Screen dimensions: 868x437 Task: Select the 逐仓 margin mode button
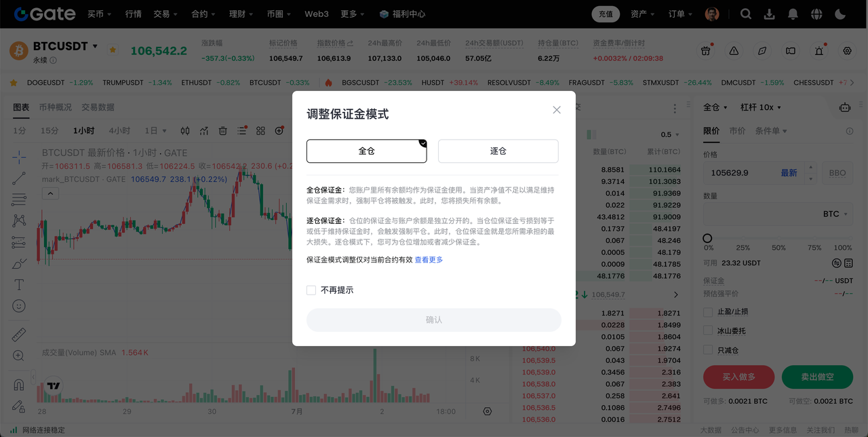click(x=498, y=151)
